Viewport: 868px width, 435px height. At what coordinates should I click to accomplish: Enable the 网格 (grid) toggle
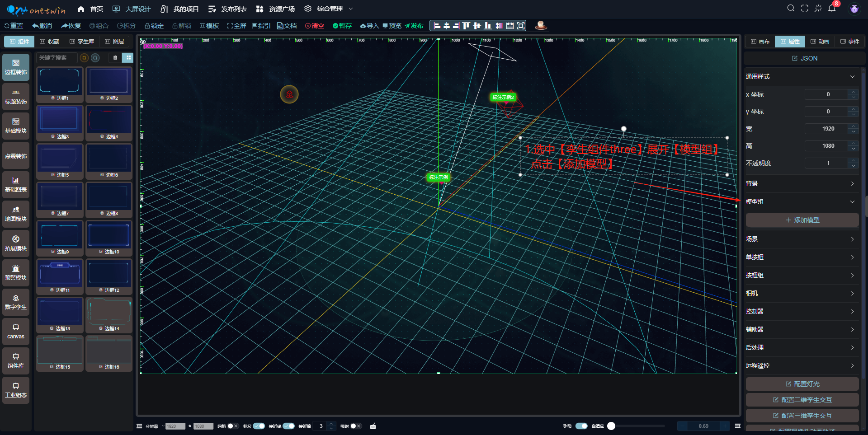(233, 426)
